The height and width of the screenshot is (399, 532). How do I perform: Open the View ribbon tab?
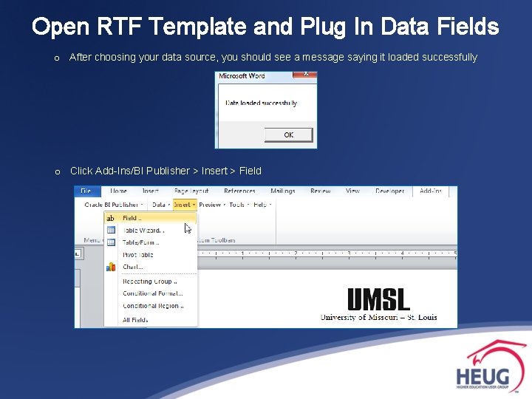pos(352,191)
